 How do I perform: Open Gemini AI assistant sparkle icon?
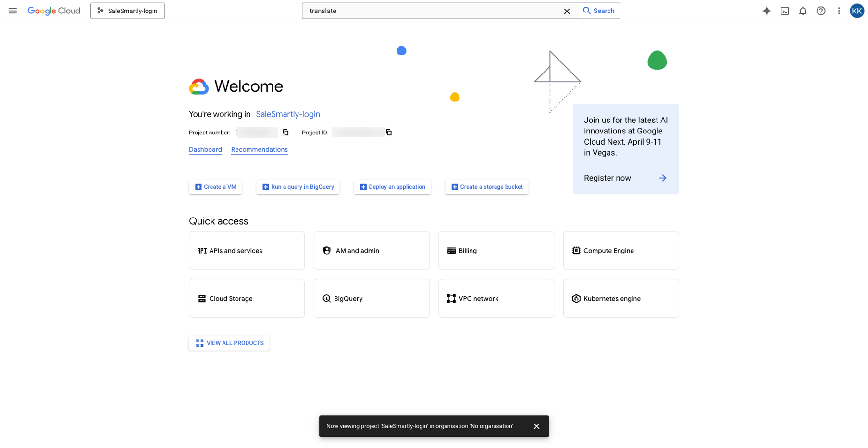(767, 11)
